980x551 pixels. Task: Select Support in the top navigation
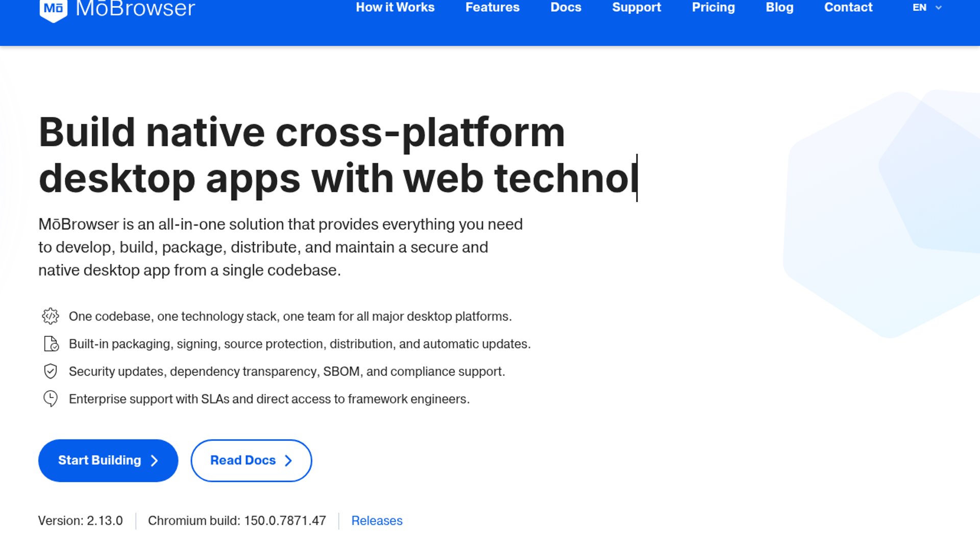coord(636,7)
